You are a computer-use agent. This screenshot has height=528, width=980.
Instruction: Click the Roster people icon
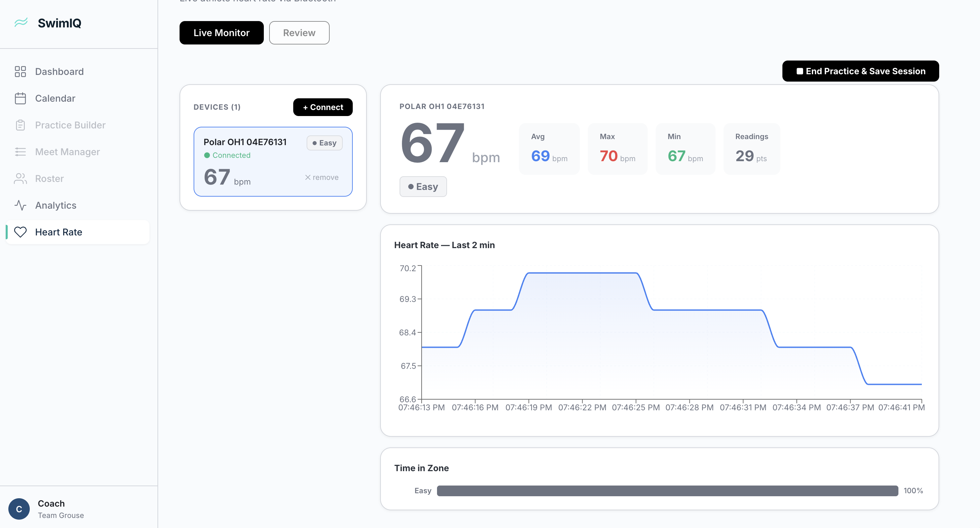tap(20, 179)
